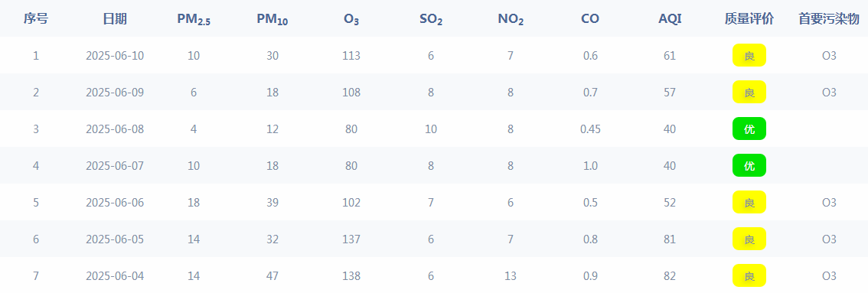Click the AQI column header

(670, 19)
